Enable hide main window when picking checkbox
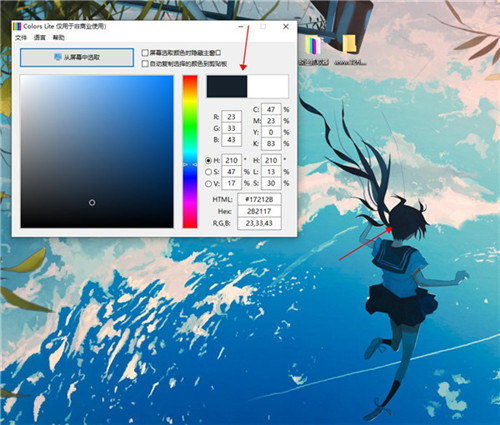 (x=145, y=53)
